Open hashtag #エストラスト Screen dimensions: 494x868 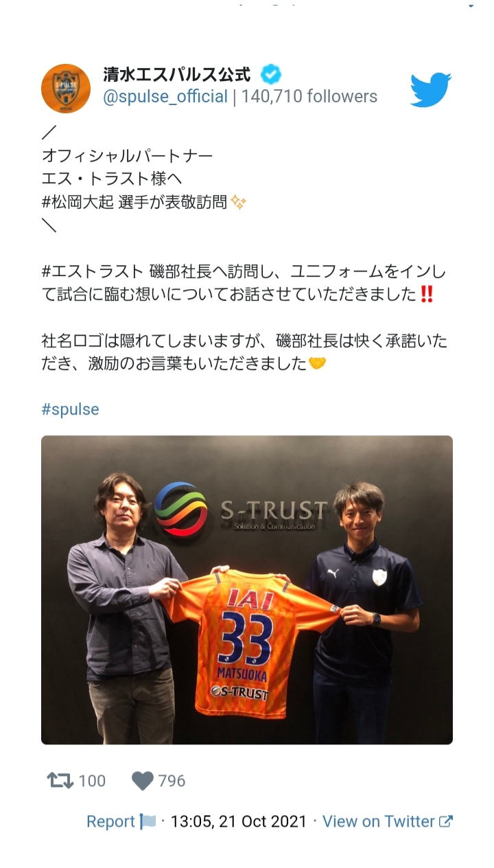[93, 271]
